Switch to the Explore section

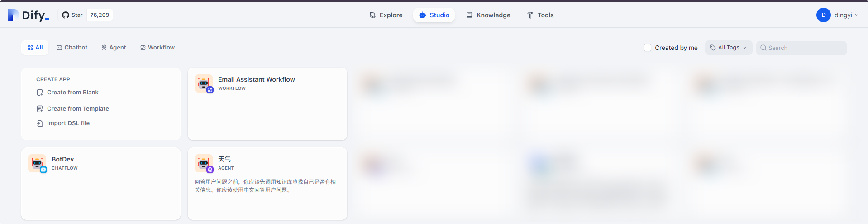(386, 15)
